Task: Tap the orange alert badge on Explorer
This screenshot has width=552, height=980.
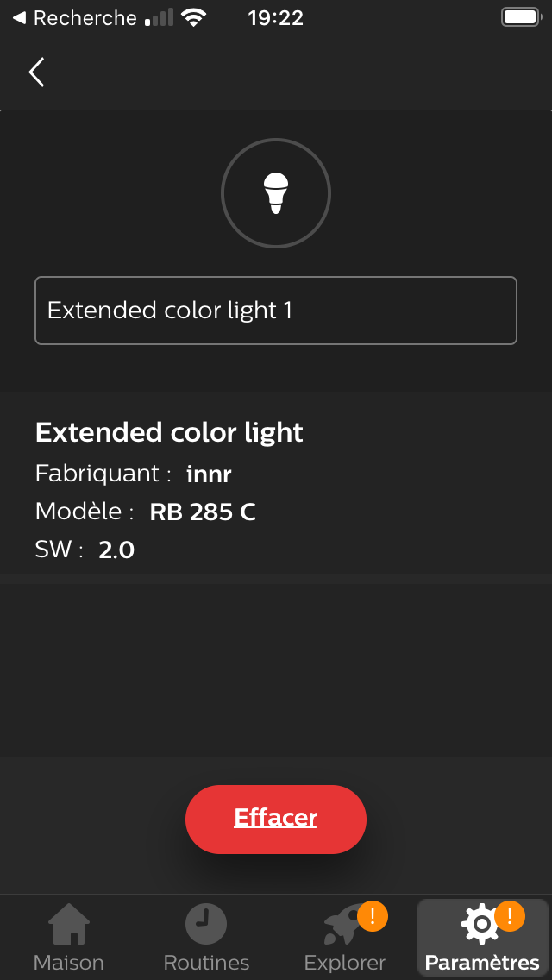Action: click(373, 917)
